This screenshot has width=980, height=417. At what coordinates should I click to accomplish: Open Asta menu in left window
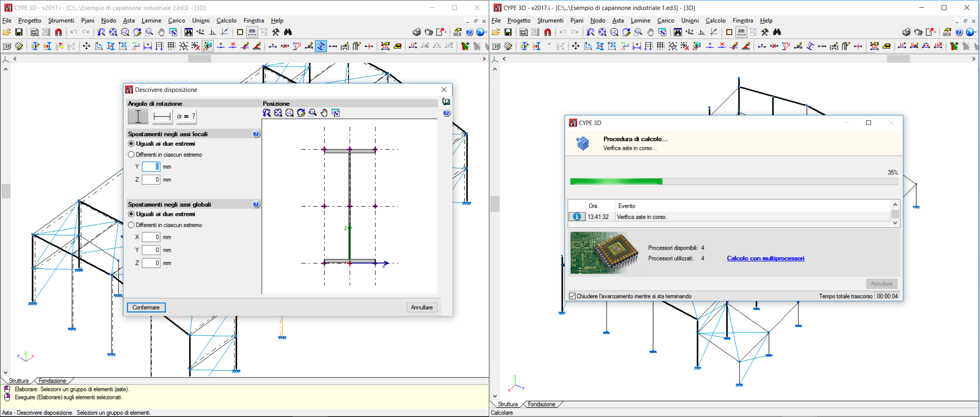pos(129,20)
